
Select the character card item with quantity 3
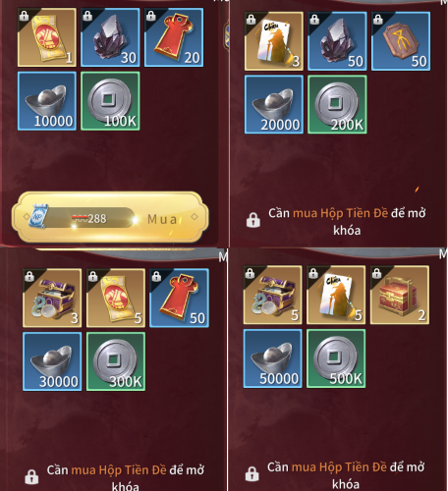[274, 41]
